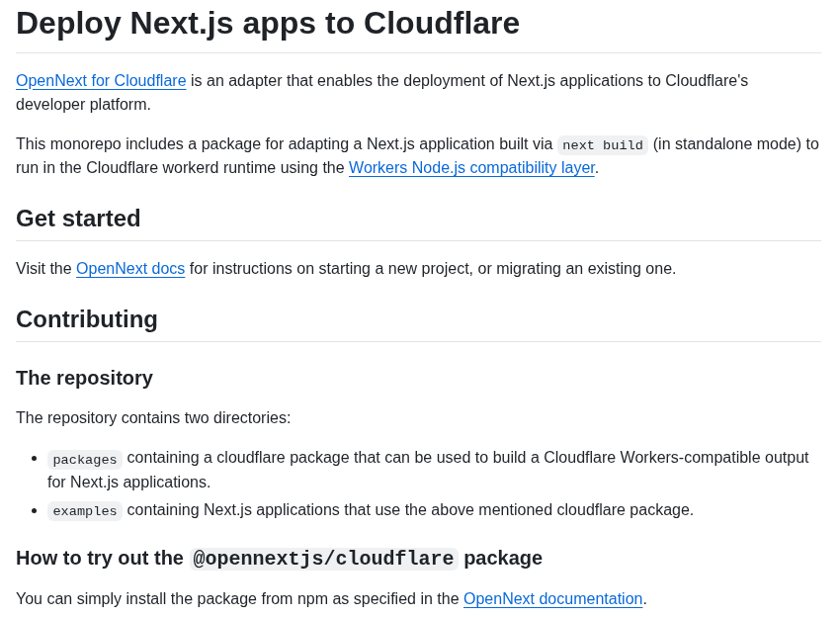Visit the OpenNext documentation link
This screenshot has width=840, height=618.
tap(552, 598)
